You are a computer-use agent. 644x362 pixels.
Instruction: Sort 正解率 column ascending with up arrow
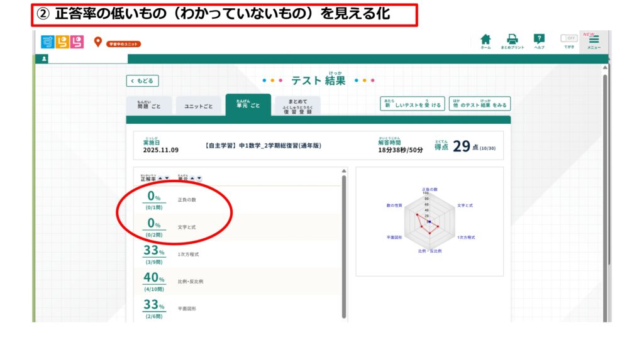coord(160,178)
